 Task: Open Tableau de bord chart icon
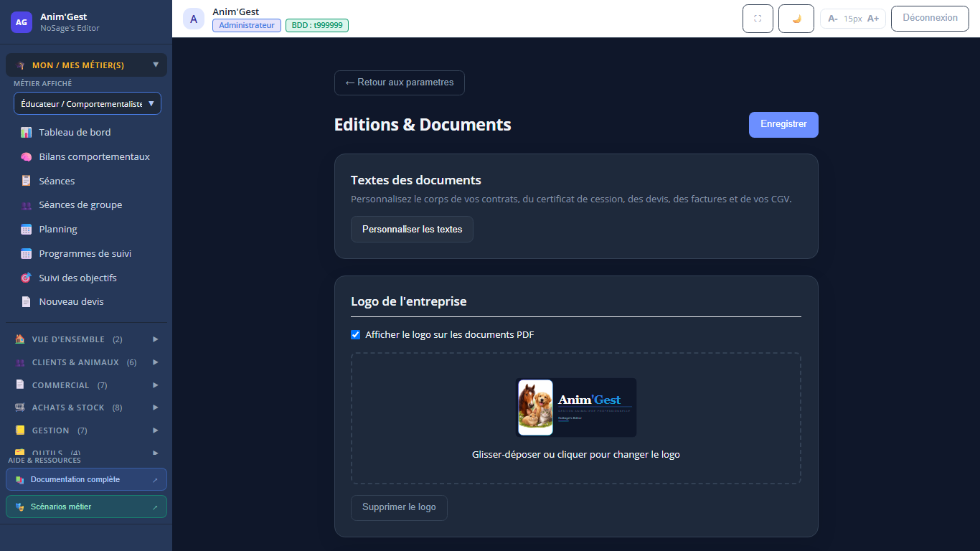26,133
